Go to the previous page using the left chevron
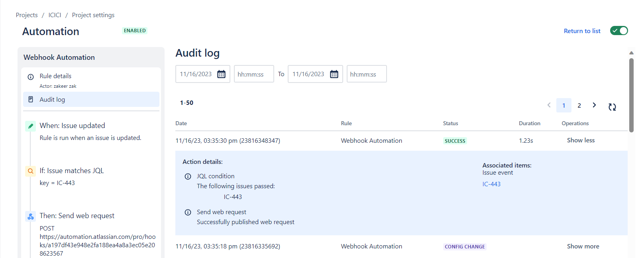The image size is (644, 258). [549, 105]
